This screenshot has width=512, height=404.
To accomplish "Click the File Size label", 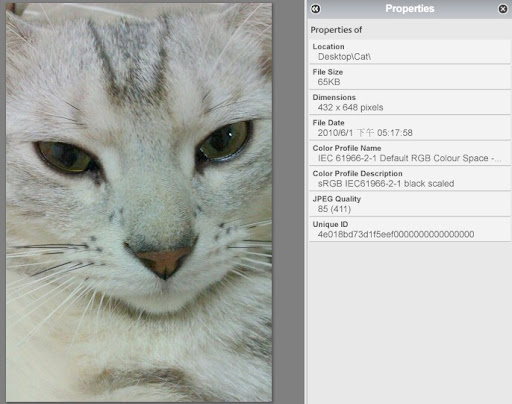I will click(x=328, y=72).
